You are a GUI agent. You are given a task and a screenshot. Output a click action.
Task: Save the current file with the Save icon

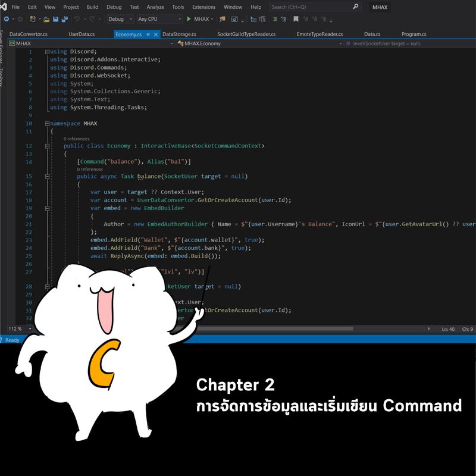coord(55,19)
